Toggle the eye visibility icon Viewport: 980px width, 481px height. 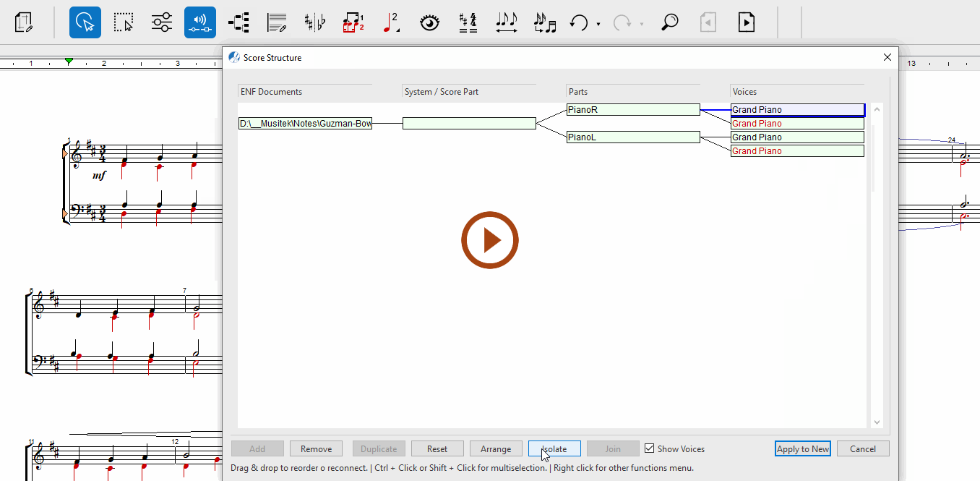point(430,22)
